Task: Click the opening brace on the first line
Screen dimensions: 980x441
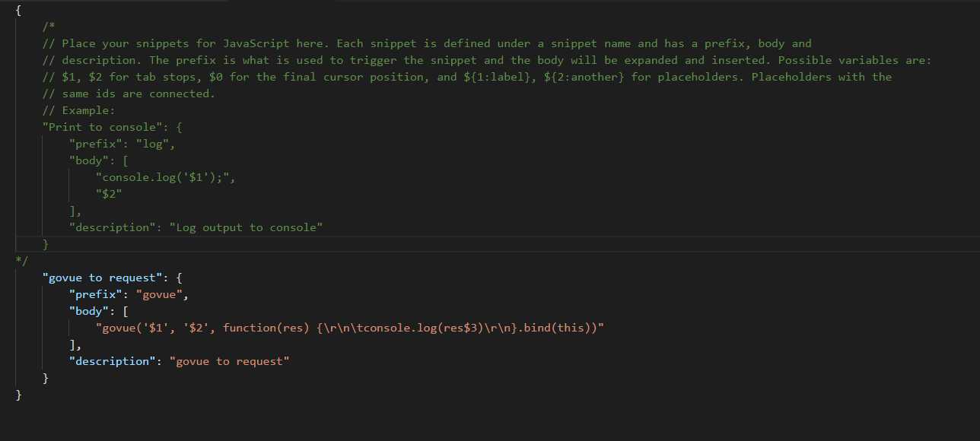Action: point(18,10)
